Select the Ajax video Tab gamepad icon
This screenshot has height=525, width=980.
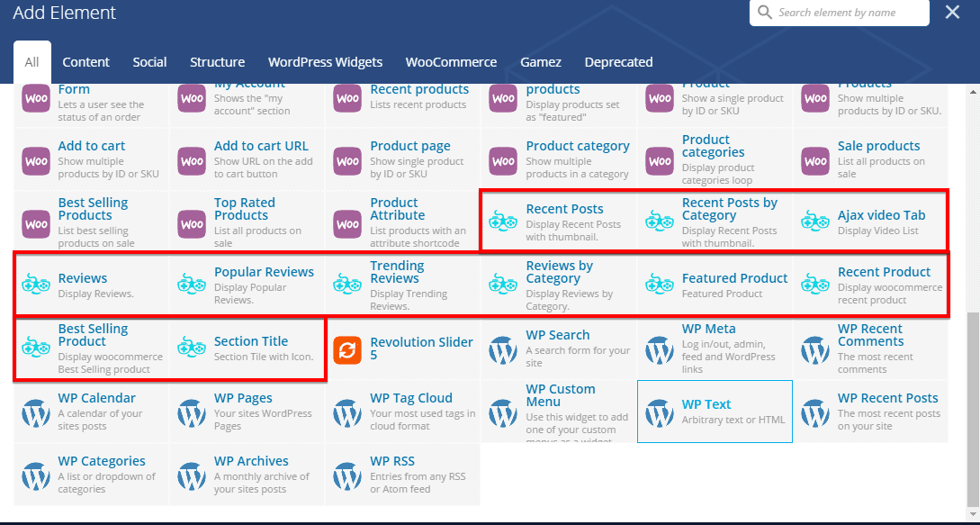[815, 222]
